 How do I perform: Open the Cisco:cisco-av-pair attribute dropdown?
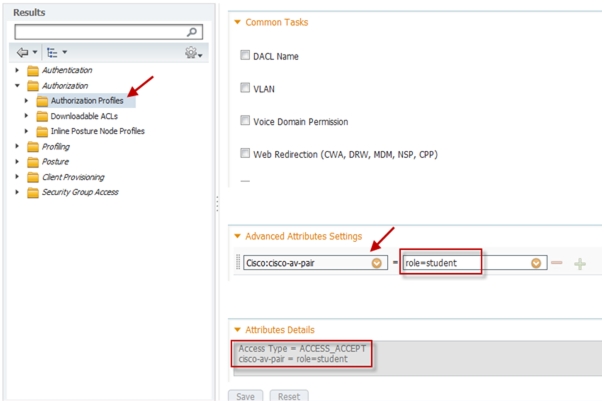[x=376, y=263]
